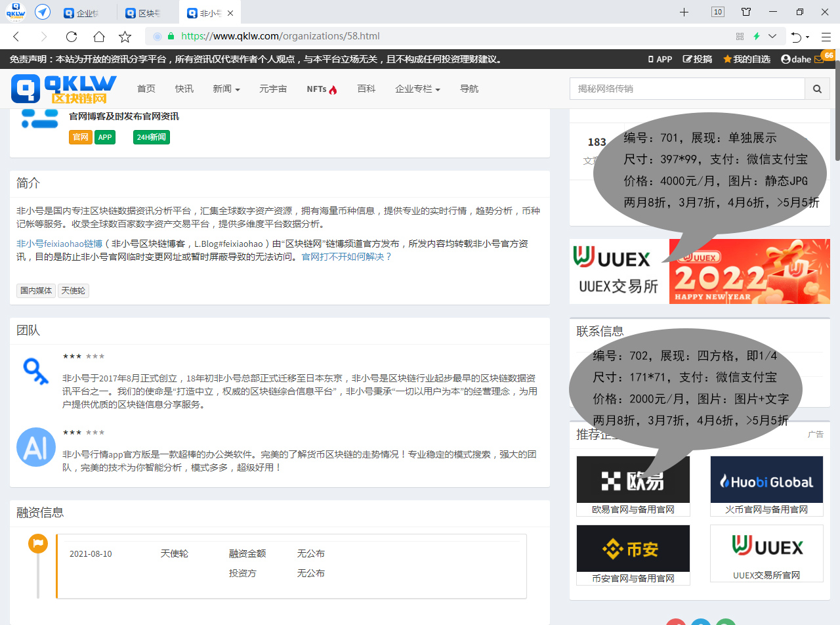
Task: Click the undo close-tab arrow icon
Action: tap(796, 37)
